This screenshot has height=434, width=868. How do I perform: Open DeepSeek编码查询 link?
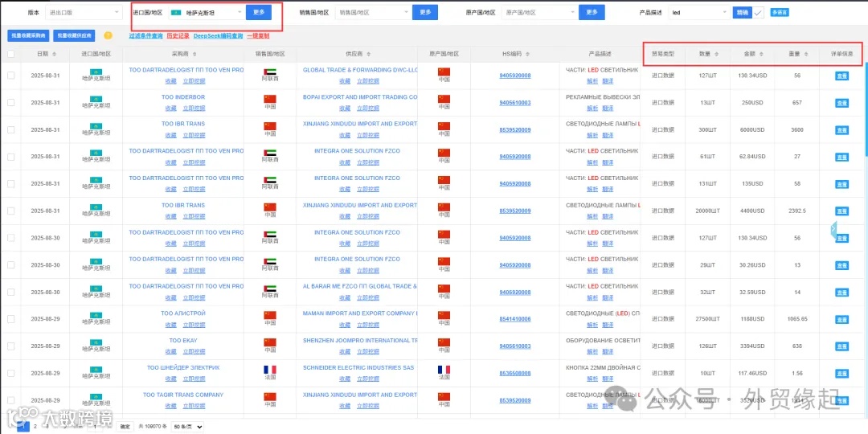click(218, 36)
